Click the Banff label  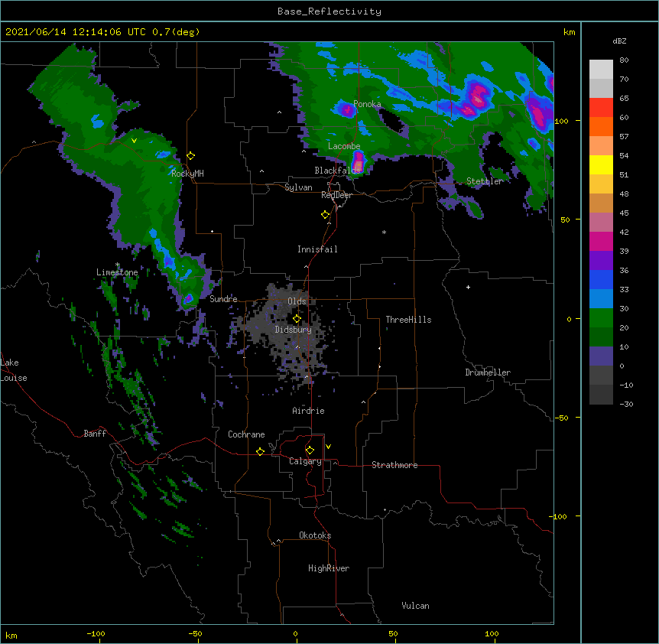coord(95,434)
